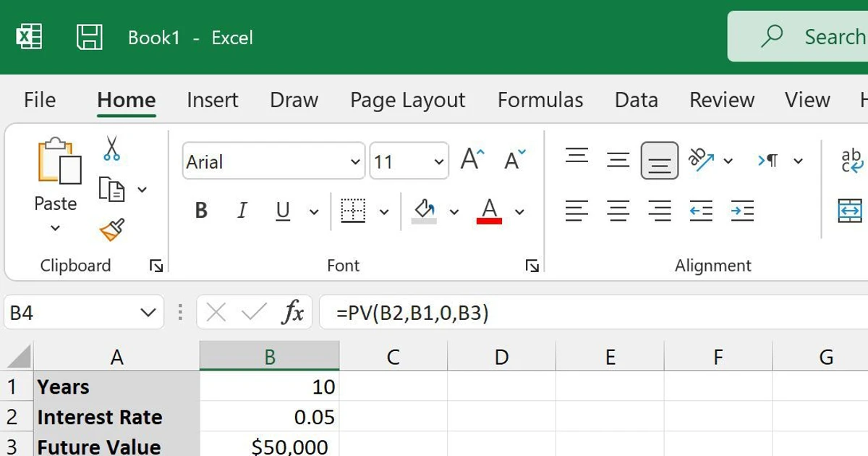Switch to the Insert tab
The width and height of the screenshot is (868, 456).
coord(212,100)
